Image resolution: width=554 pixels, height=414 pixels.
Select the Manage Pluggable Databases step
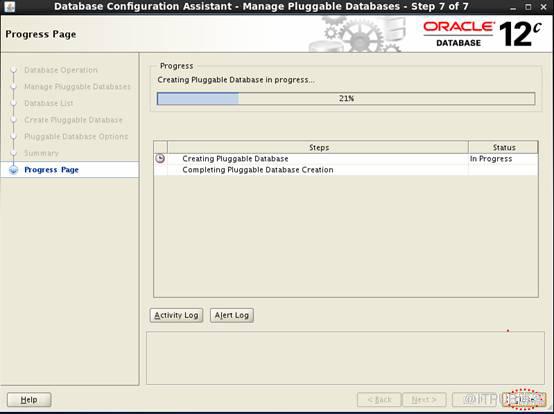(x=77, y=87)
